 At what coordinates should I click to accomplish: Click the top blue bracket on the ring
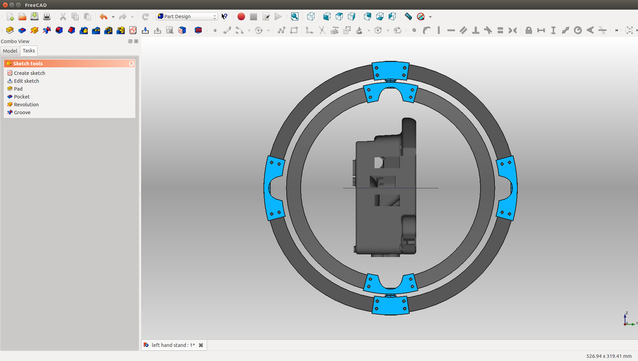pyautogui.click(x=391, y=71)
